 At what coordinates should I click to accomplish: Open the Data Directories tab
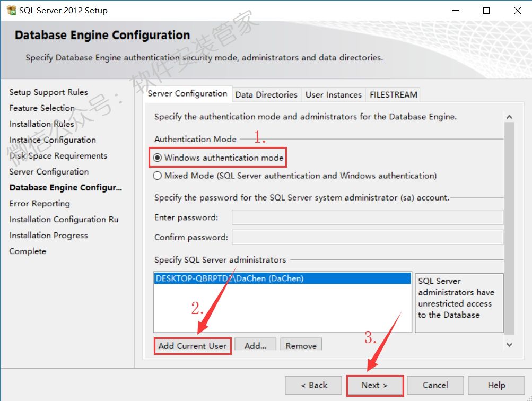click(266, 94)
